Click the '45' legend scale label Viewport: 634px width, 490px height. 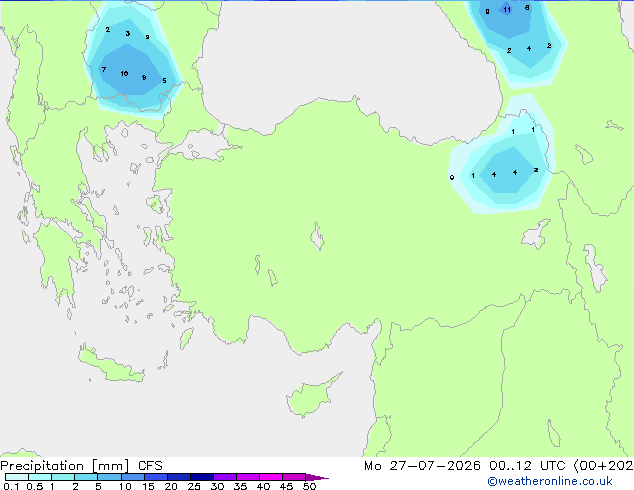point(286,486)
